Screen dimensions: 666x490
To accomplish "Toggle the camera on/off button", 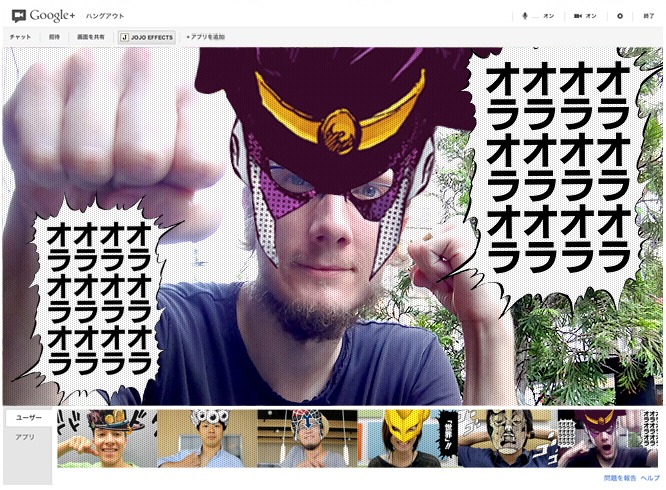I will click(586, 16).
